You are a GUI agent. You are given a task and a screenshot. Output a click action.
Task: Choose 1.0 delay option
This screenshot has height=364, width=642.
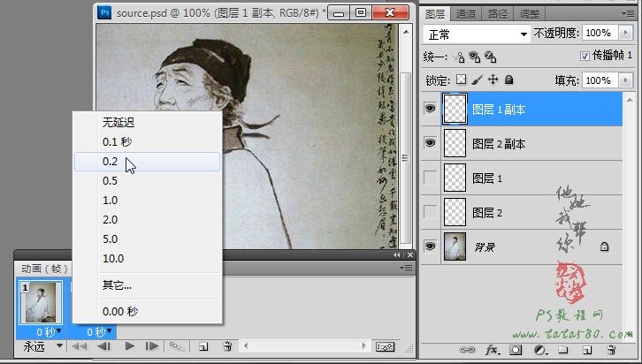click(148, 201)
